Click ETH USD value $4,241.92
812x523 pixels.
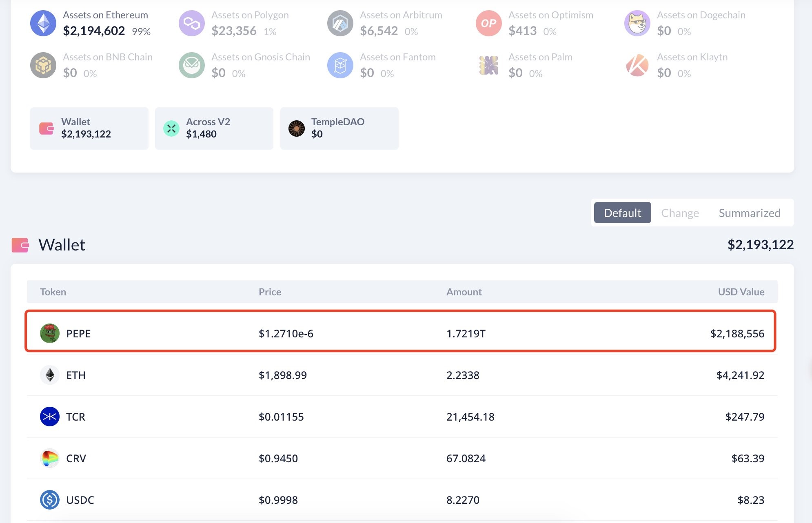coord(741,375)
